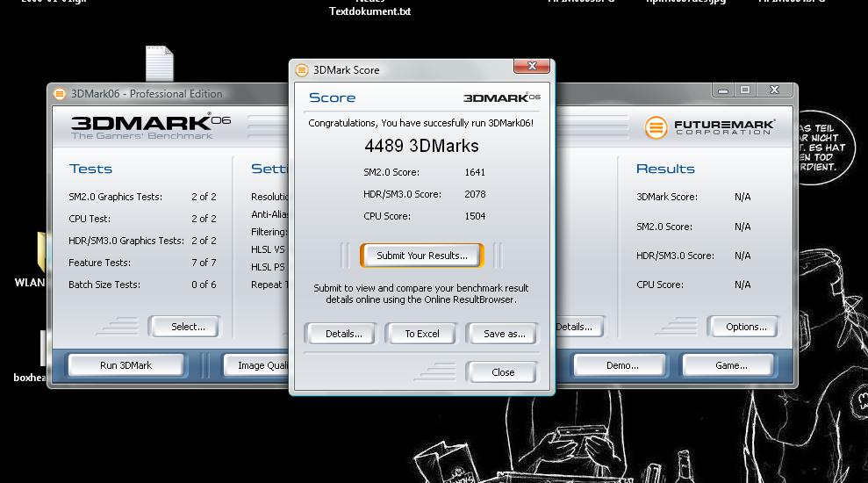Click the CPU Test row in Tests
Image resolution: width=868 pixels, height=483 pixels.
pyautogui.click(x=142, y=219)
